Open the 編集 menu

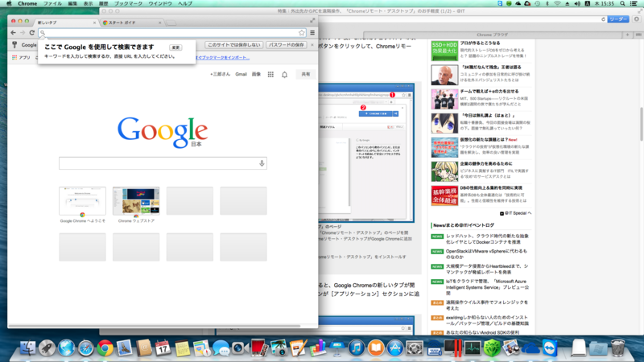tap(72, 3)
